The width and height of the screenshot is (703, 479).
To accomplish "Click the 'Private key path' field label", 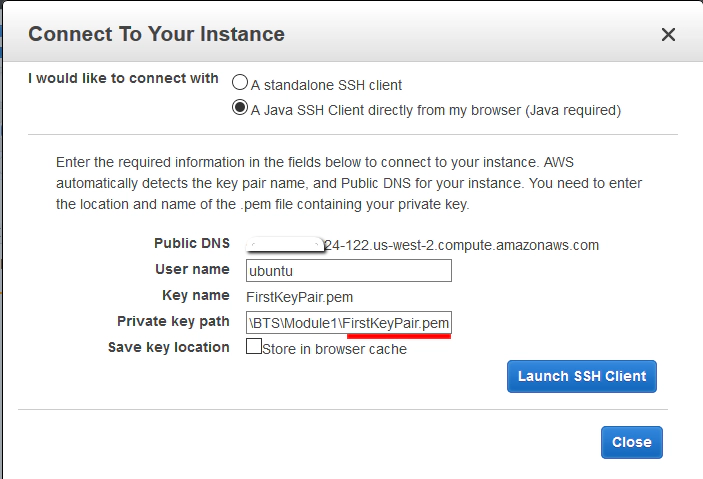I will [173, 321].
